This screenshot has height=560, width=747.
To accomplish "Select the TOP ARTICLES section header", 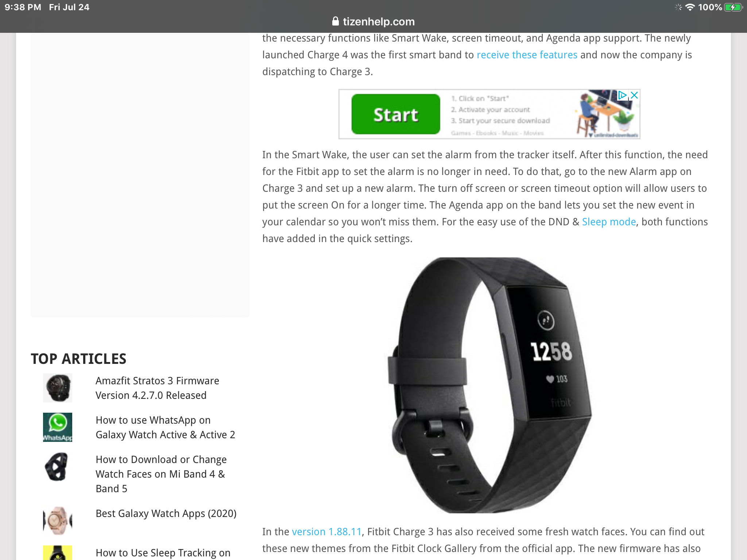I will (79, 358).
